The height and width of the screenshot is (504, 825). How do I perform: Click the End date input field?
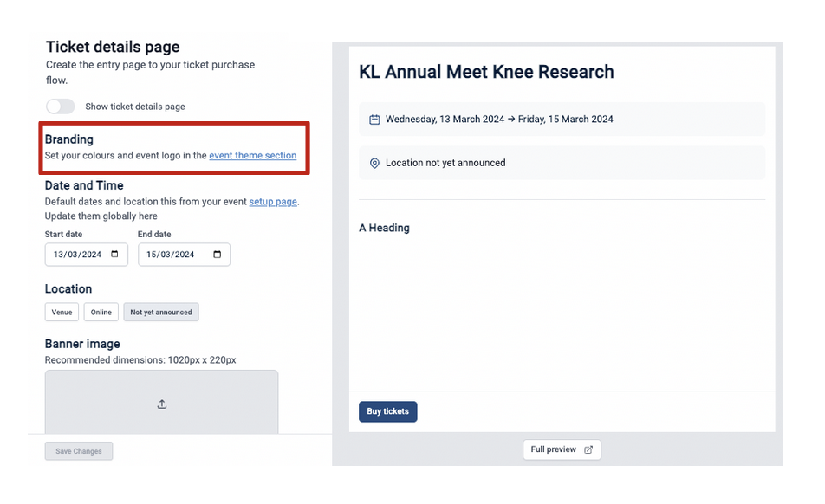coord(184,255)
